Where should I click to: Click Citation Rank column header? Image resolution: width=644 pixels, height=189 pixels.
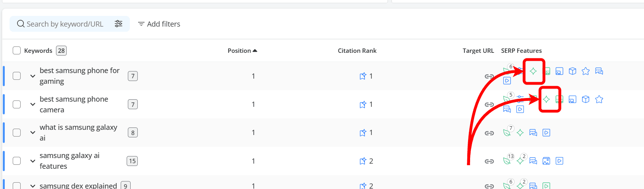coord(357,50)
